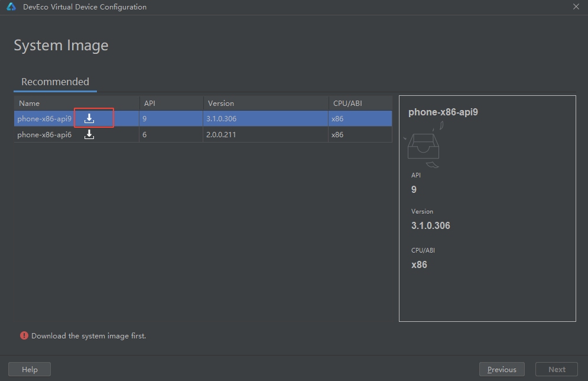Viewport: 588px width, 381px height.
Task: Switch to the Recommended tab
Action: click(x=55, y=82)
